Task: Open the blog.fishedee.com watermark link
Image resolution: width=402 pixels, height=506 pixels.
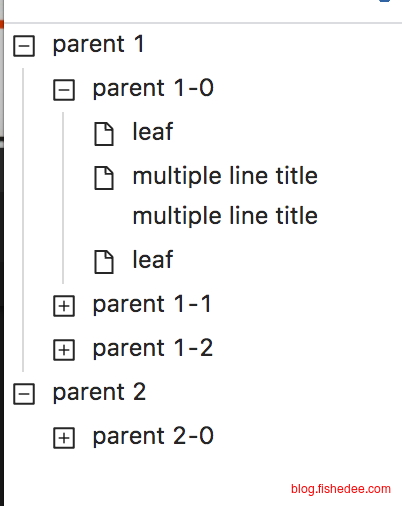Action: point(341,489)
